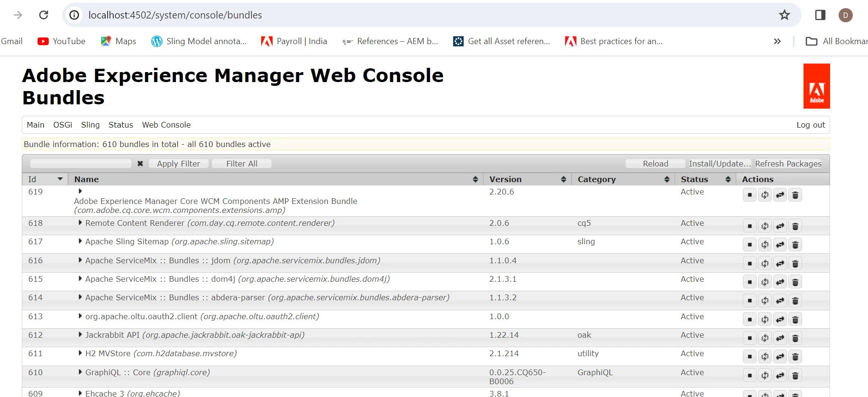Stop the Apache Sling Sitemap bundle
868x397 pixels.
click(x=749, y=245)
